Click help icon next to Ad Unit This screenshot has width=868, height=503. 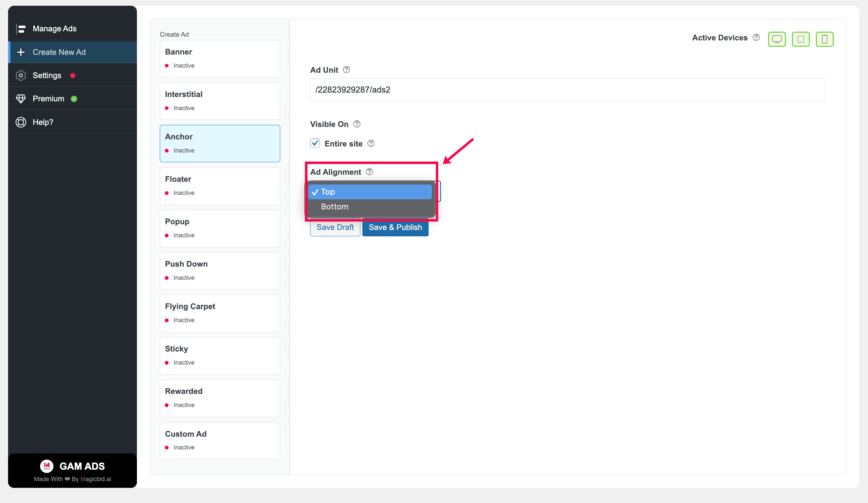[x=347, y=70]
